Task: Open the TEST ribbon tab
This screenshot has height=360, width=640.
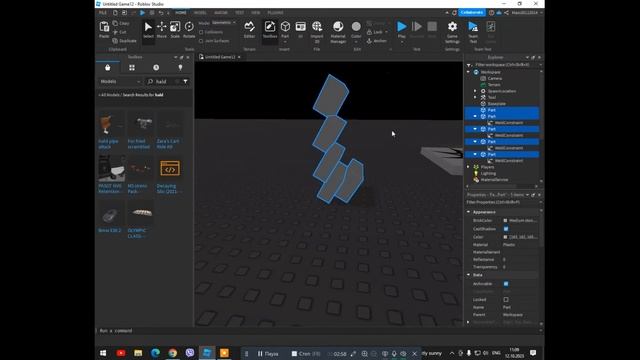Action: click(x=240, y=13)
